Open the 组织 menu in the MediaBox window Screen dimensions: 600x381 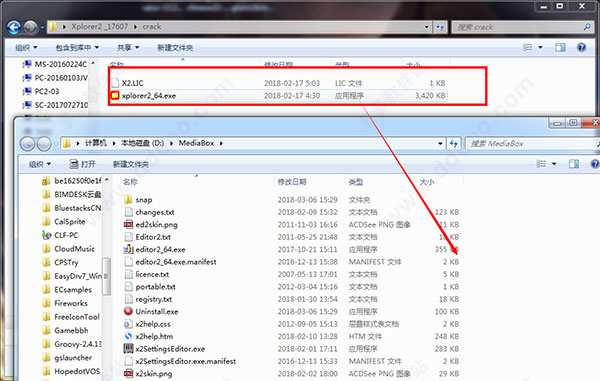click(x=40, y=164)
